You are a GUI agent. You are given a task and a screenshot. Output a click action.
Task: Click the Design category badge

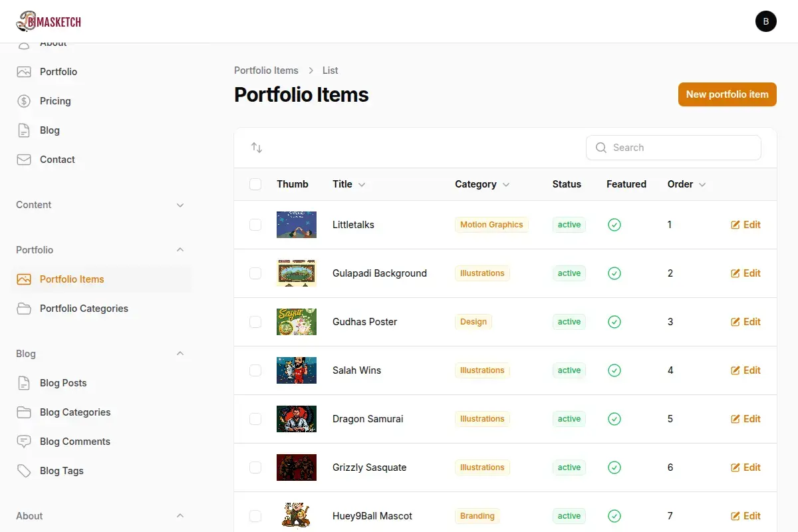tap(473, 322)
